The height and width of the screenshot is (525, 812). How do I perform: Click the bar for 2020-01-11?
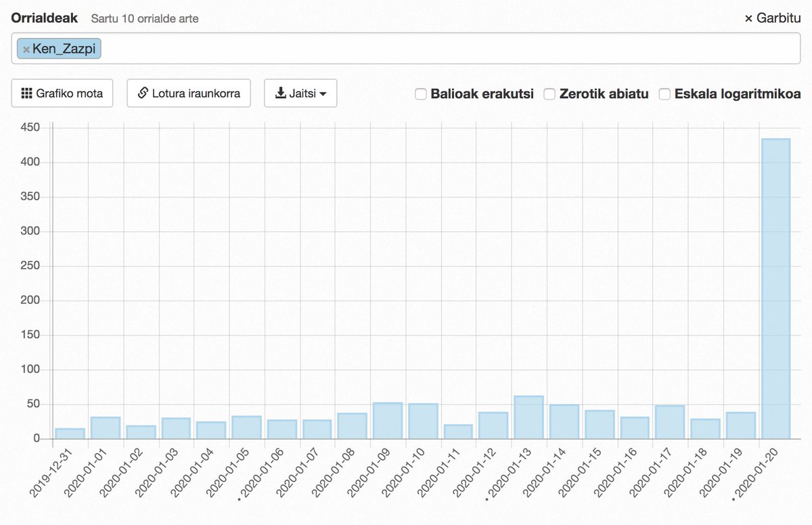(x=458, y=432)
